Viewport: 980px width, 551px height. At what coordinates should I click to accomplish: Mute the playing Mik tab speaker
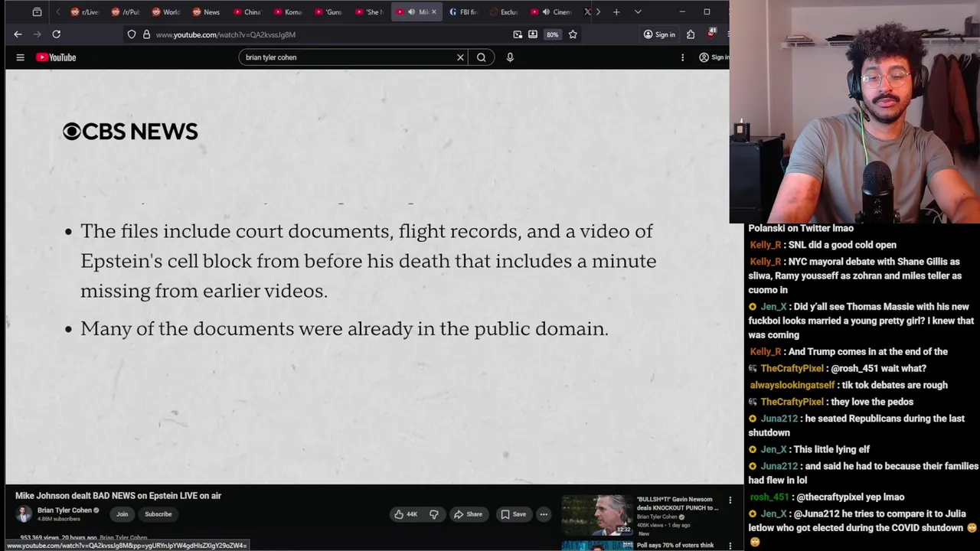pos(411,12)
